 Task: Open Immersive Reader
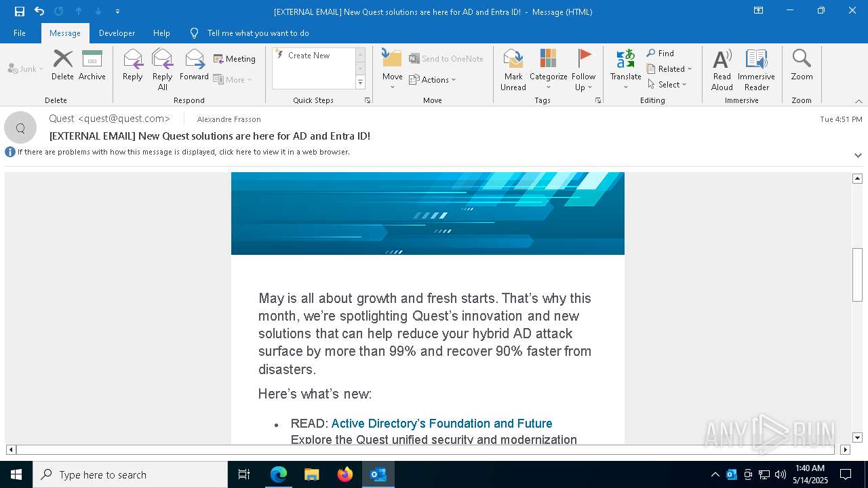pos(756,70)
